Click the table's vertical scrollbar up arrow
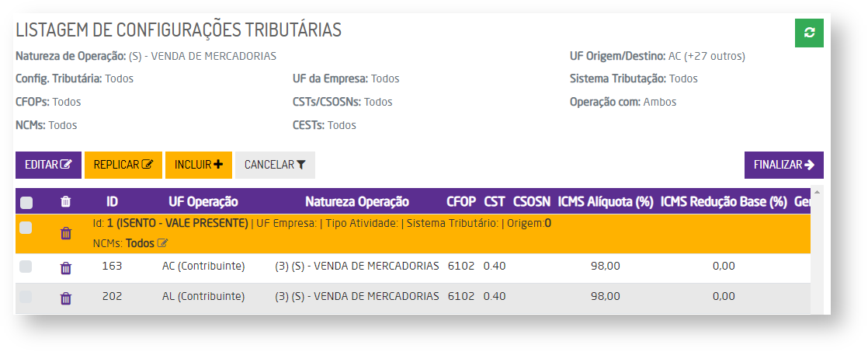Viewport: 868px width, 352px height. [x=817, y=192]
